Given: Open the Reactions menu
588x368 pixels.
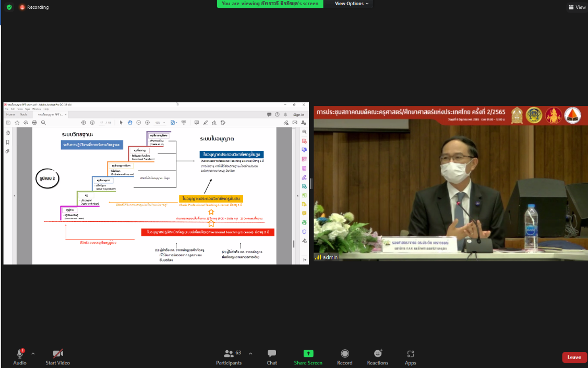Looking at the screenshot, I should tap(378, 357).
